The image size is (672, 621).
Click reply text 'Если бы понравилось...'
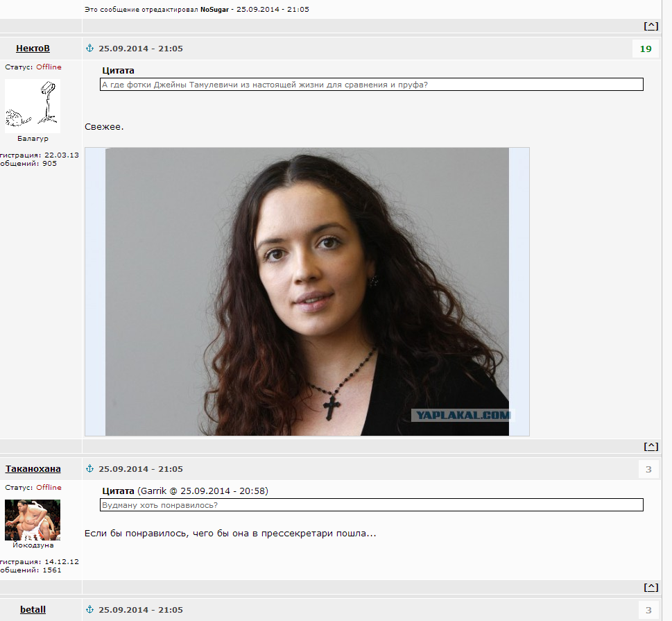pyautogui.click(x=230, y=534)
